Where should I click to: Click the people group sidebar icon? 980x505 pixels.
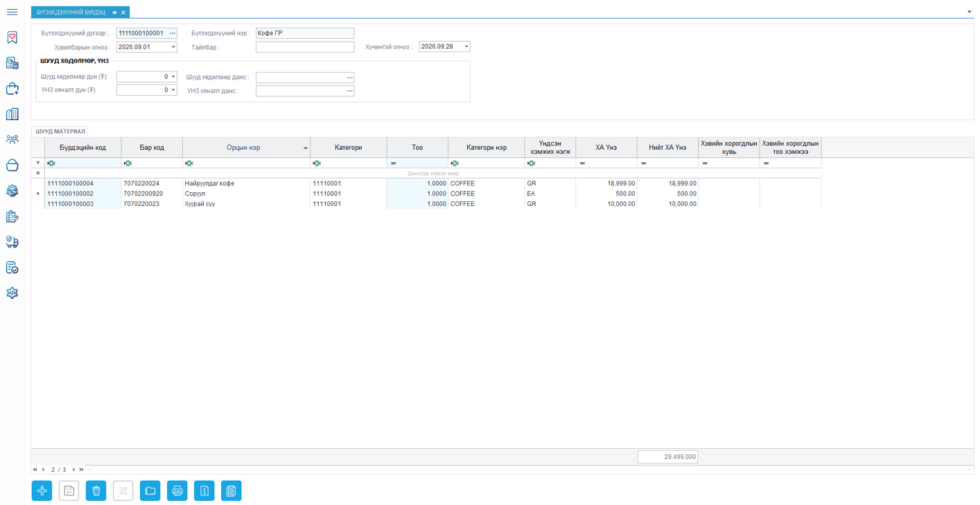[x=12, y=139]
